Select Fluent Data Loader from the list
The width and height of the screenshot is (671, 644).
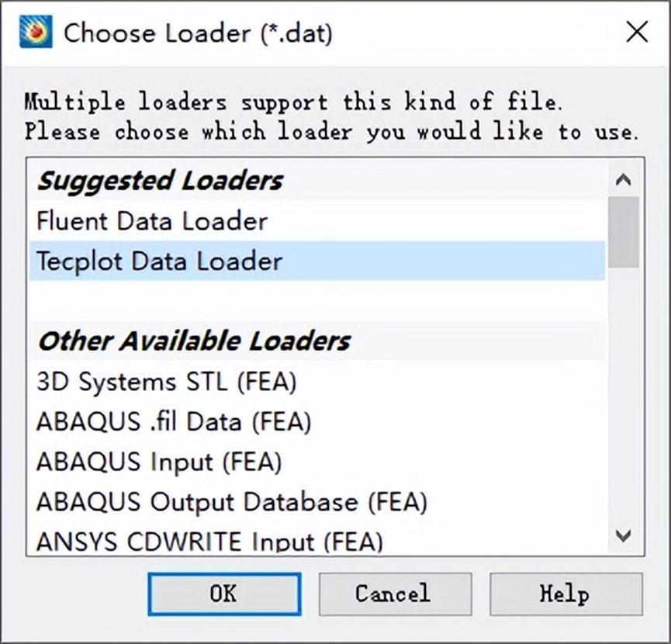pos(152,221)
